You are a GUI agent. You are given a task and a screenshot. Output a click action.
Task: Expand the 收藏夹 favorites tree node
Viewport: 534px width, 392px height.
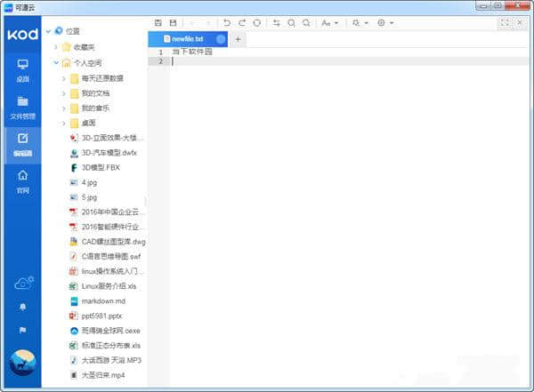55,46
